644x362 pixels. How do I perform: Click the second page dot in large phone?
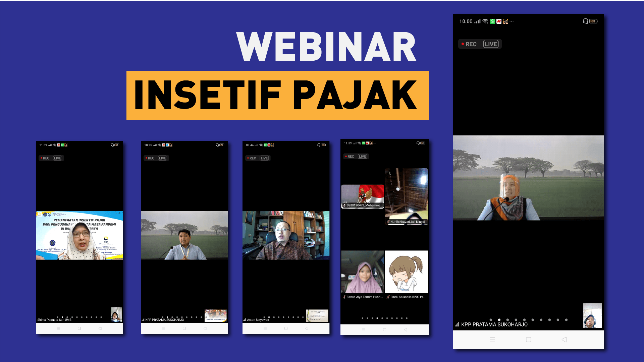(x=499, y=320)
